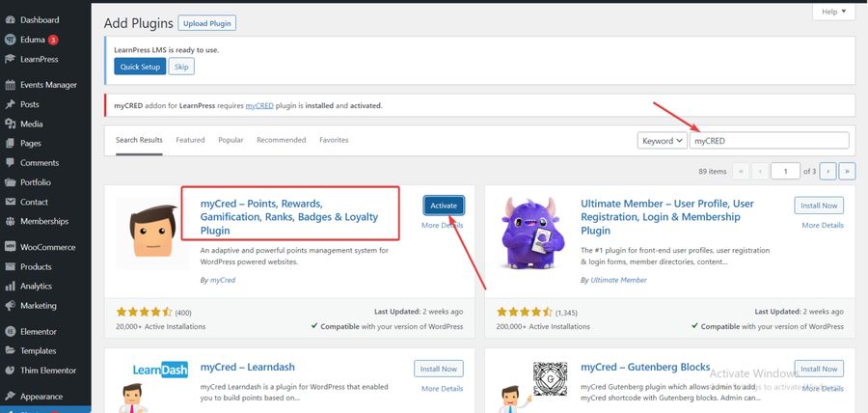Click the Analytics bar chart icon

[10, 287]
